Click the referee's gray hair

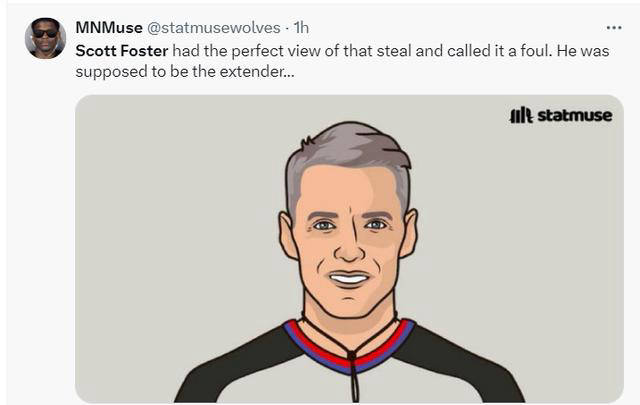point(346,150)
